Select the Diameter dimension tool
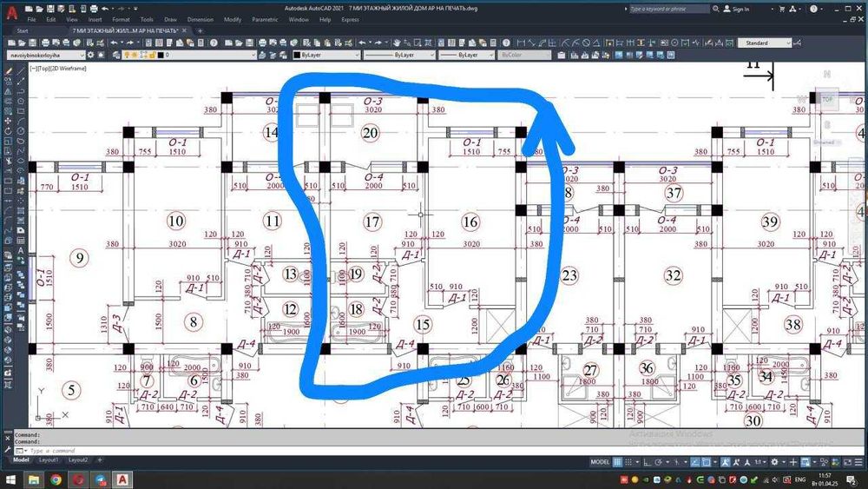Image resolution: width=868 pixels, height=489 pixels. click(x=586, y=43)
